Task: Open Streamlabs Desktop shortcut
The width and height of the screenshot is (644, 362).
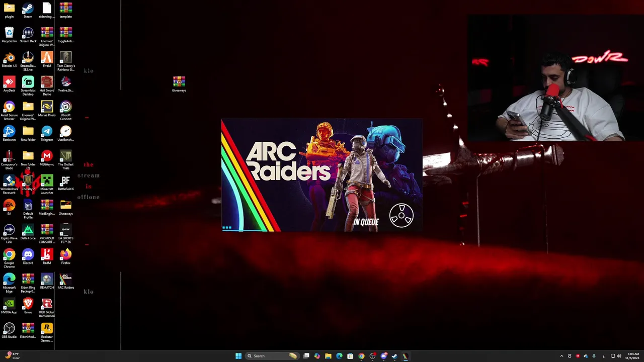Action: [28, 85]
